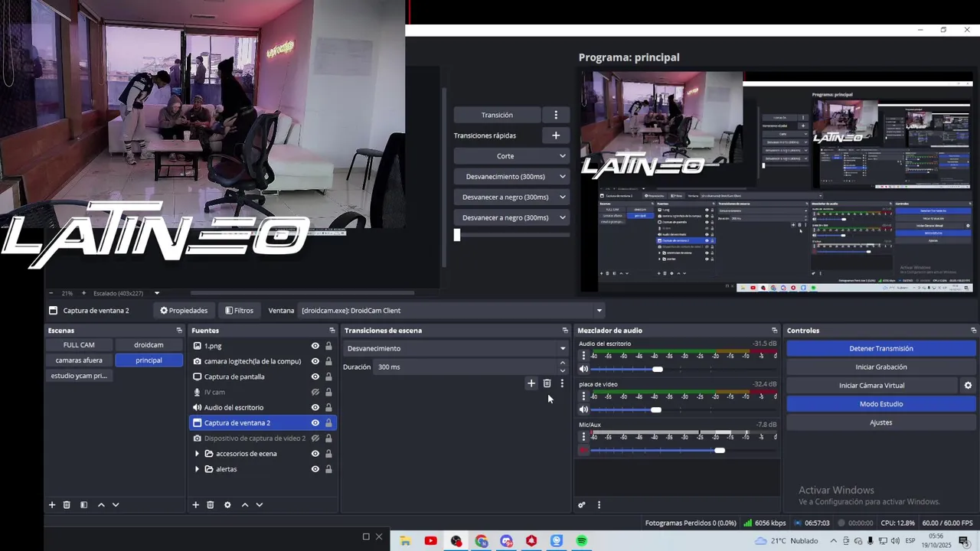The width and height of the screenshot is (980, 551).
Task: Open the Desvanecimiento scene transition dropdown
Action: point(456,348)
